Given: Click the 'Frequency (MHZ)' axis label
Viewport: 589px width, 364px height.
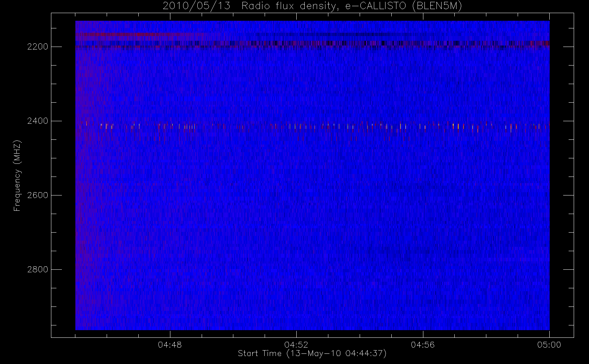Looking at the screenshot, I should (x=17, y=175).
